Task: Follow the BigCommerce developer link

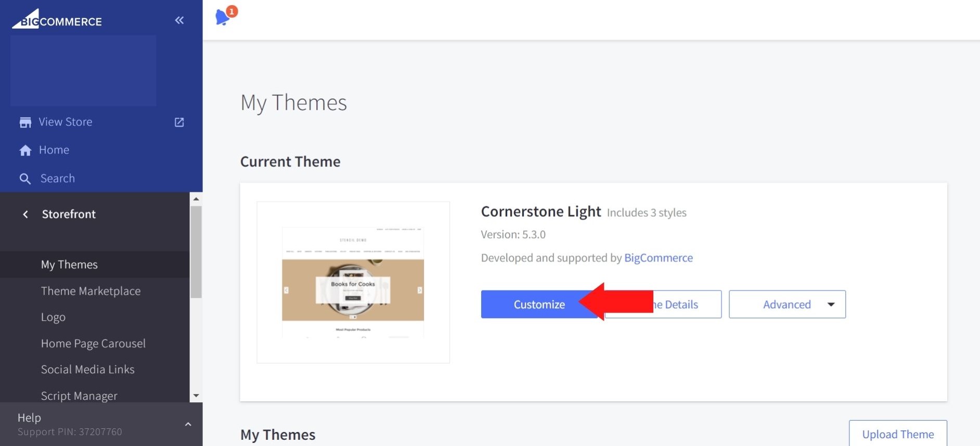Action: click(x=658, y=258)
